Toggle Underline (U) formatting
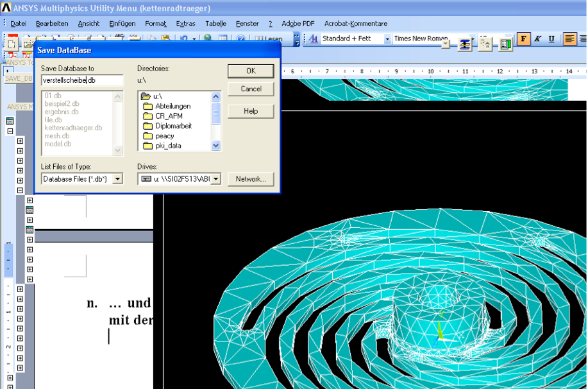Image resolution: width=588 pixels, height=389 pixels. 551,39
